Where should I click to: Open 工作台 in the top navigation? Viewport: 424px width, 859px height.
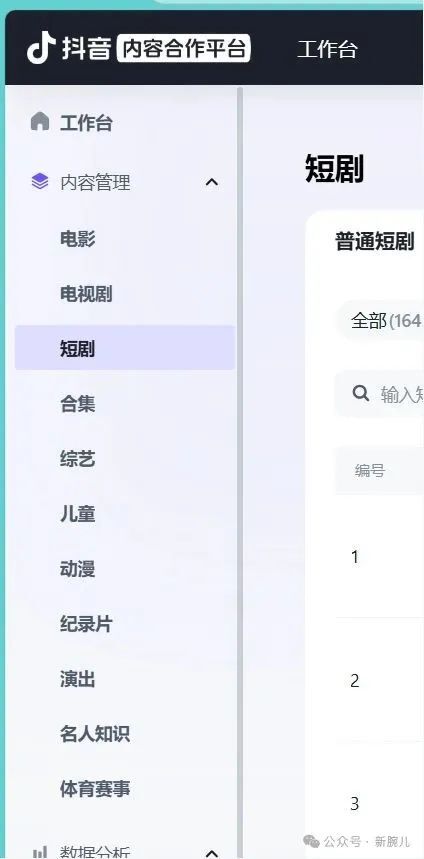point(327,49)
